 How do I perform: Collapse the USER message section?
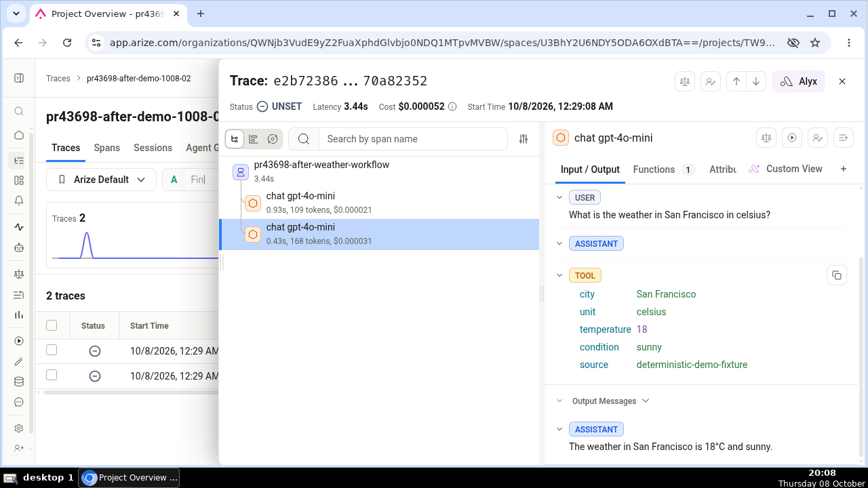tap(559, 198)
